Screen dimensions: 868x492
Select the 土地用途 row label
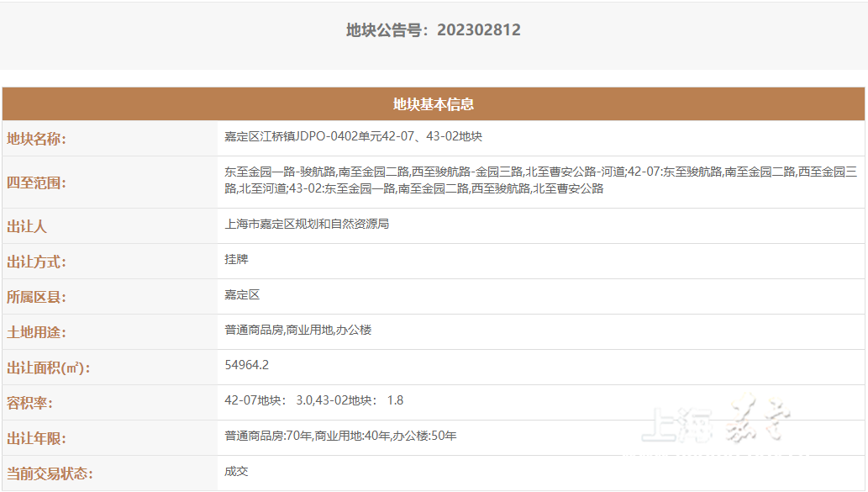tap(36, 332)
